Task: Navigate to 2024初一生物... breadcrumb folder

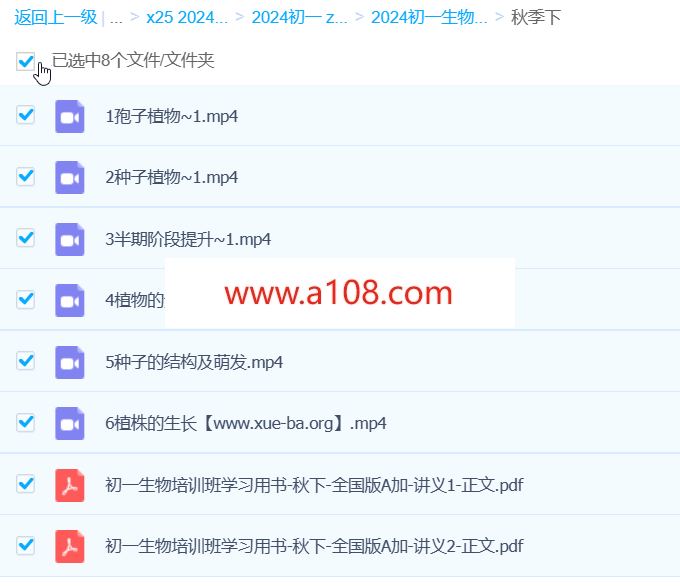Action: [x=429, y=17]
